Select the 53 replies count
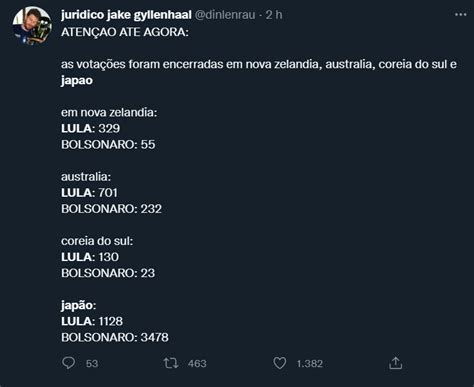This screenshot has height=387, width=474. click(92, 363)
